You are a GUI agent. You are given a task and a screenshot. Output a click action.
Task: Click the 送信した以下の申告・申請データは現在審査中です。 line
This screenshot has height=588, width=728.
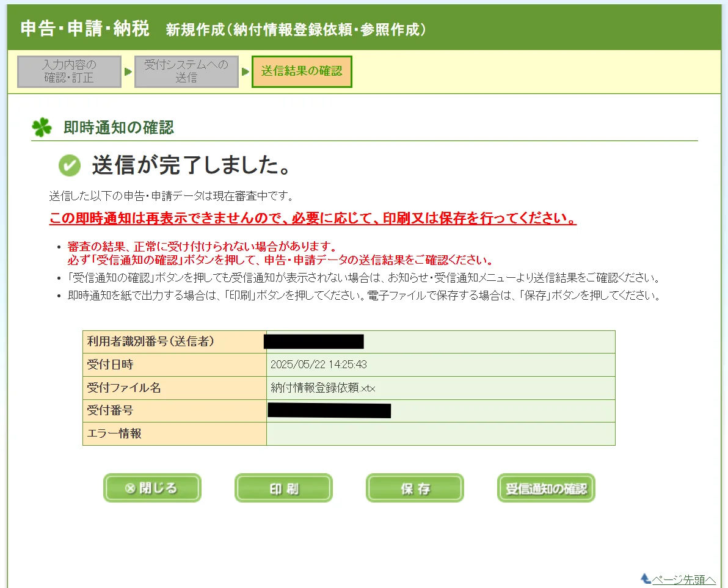pyautogui.click(x=172, y=196)
